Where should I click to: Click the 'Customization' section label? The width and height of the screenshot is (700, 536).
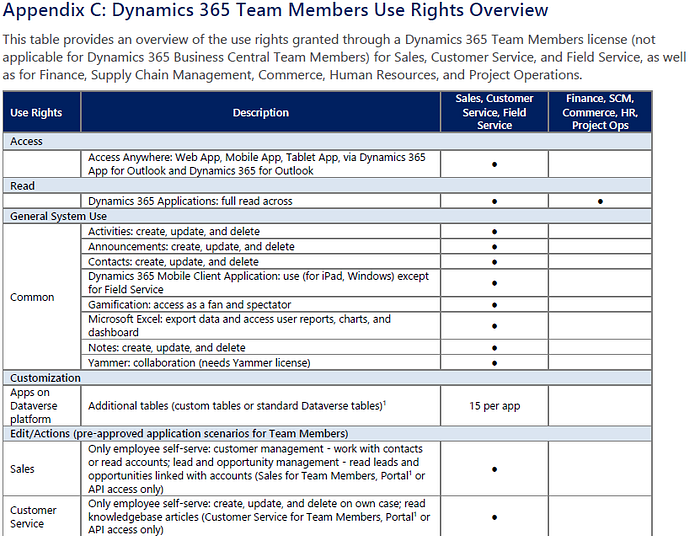pos(46,378)
